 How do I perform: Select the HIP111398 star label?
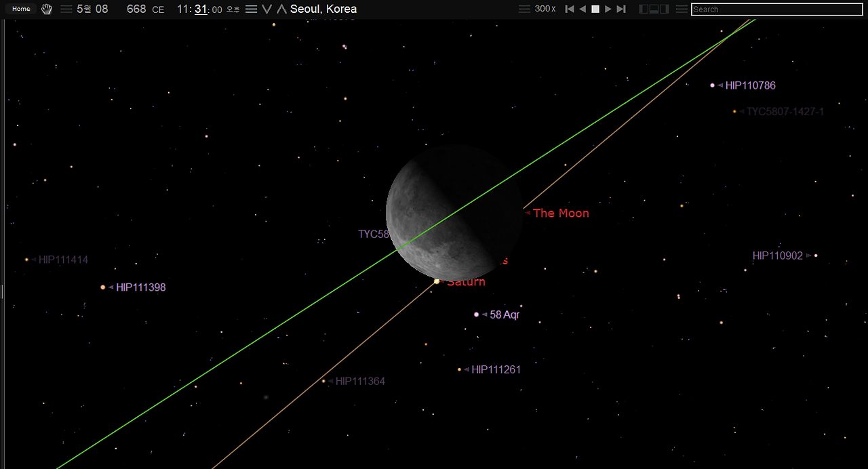click(141, 287)
